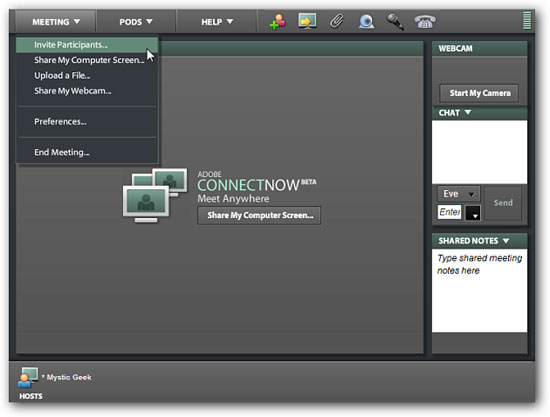
Task: Click the green connection status bars
Action: pos(527,21)
